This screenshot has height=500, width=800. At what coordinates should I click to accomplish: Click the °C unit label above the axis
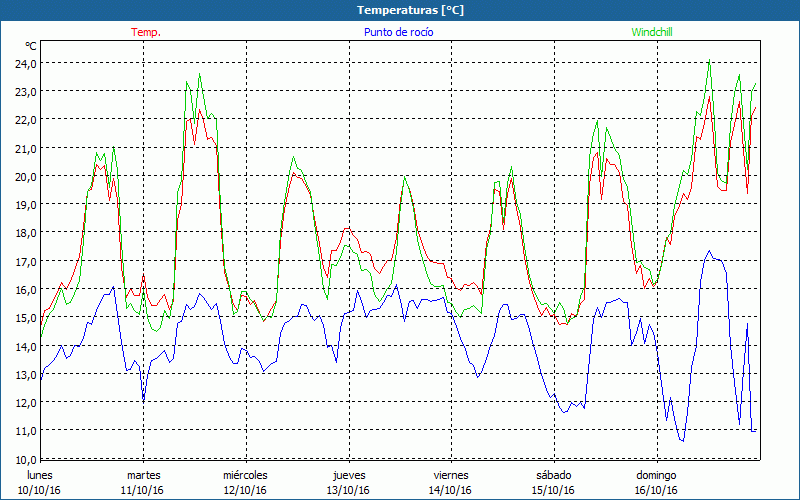click(31, 46)
